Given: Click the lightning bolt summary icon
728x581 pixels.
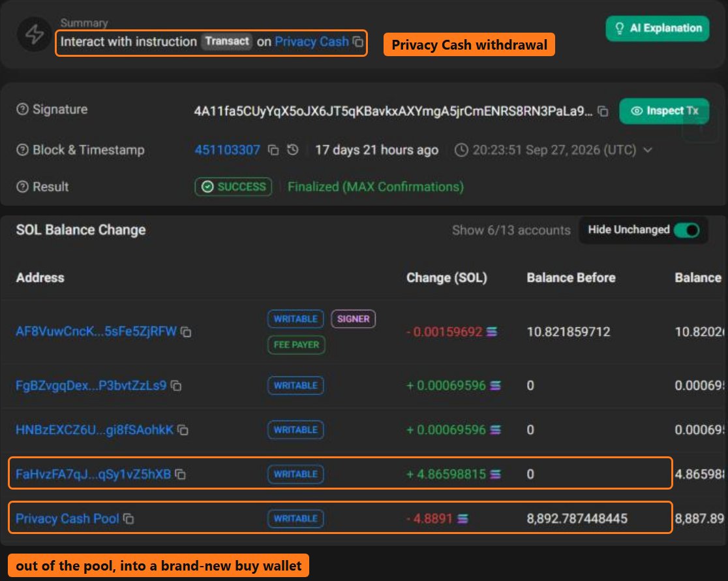Looking at the screenshot, I should tap(35, 34).
